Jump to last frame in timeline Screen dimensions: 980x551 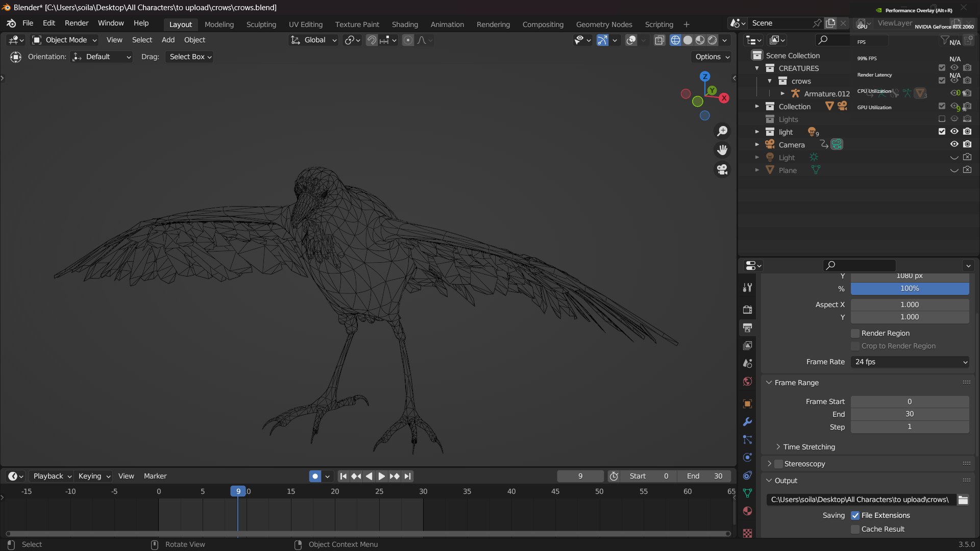407,476
